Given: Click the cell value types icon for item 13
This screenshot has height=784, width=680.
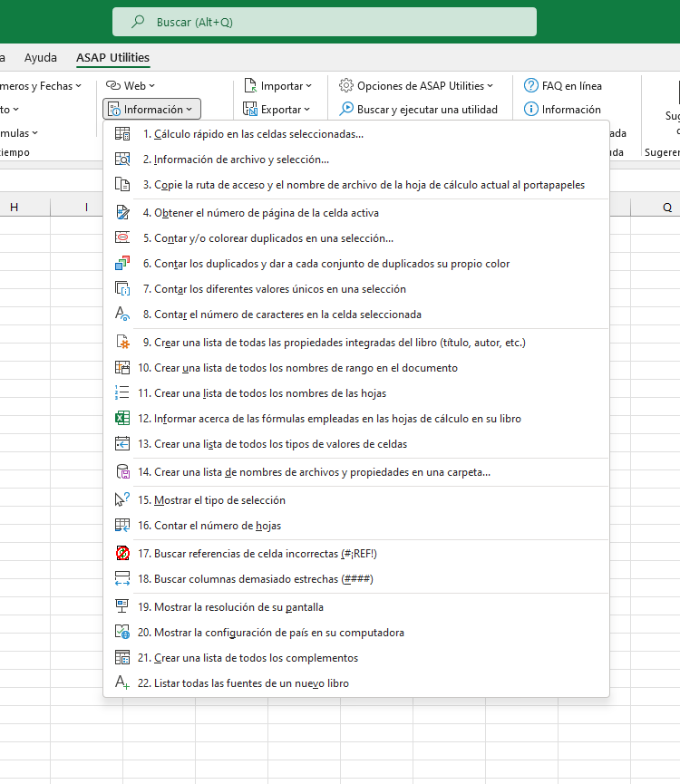Looking at the screenshot, I should pos(122,444).
